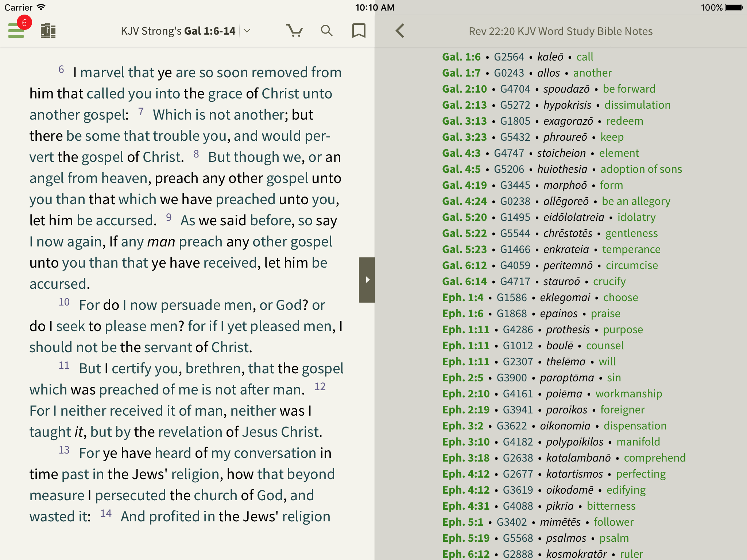Tap the word 'profited' in verse 14
Viewport: 747px width, 560px height.
[x=174, y=517]
